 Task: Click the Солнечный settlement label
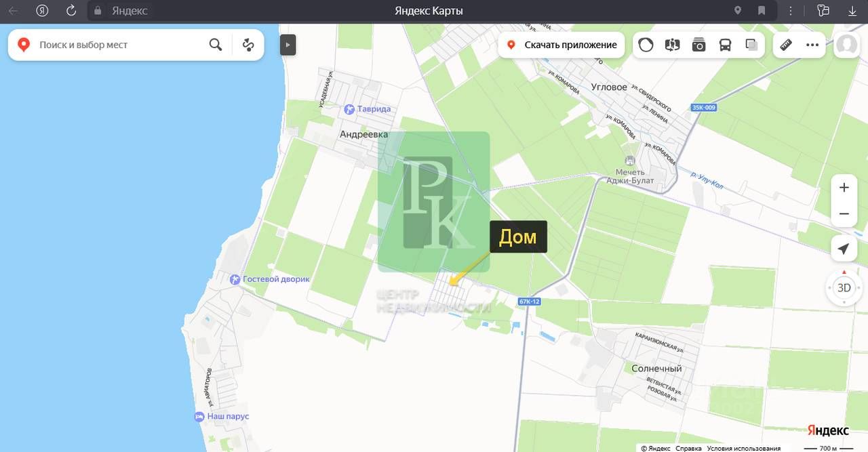[x=656, y=369]
